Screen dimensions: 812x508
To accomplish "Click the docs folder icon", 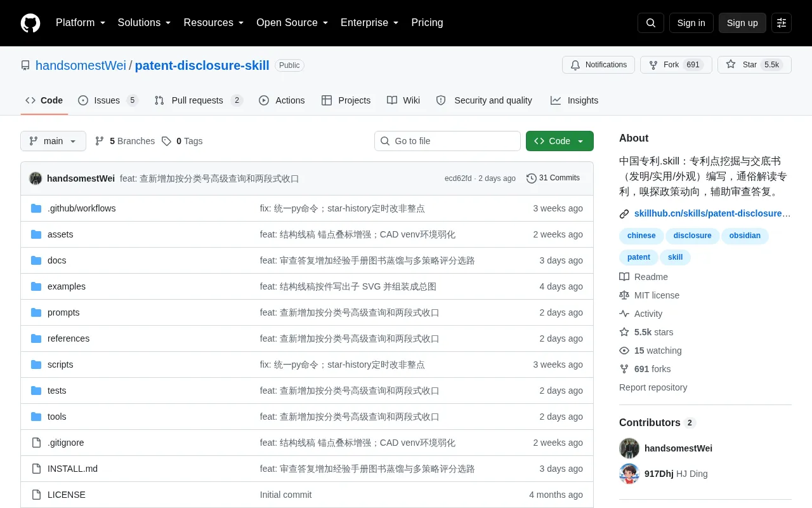I will pos(36,260).
